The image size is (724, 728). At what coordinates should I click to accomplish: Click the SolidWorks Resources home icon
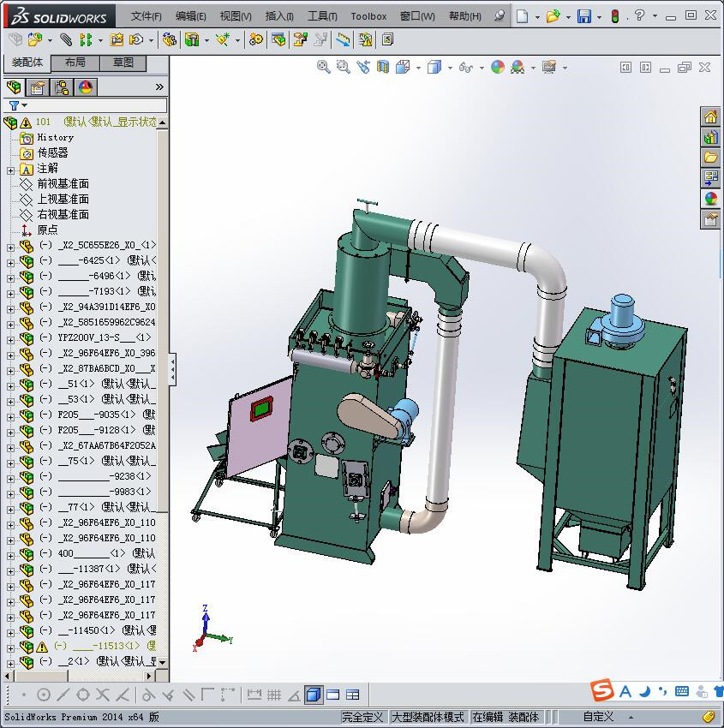[710, 117]
